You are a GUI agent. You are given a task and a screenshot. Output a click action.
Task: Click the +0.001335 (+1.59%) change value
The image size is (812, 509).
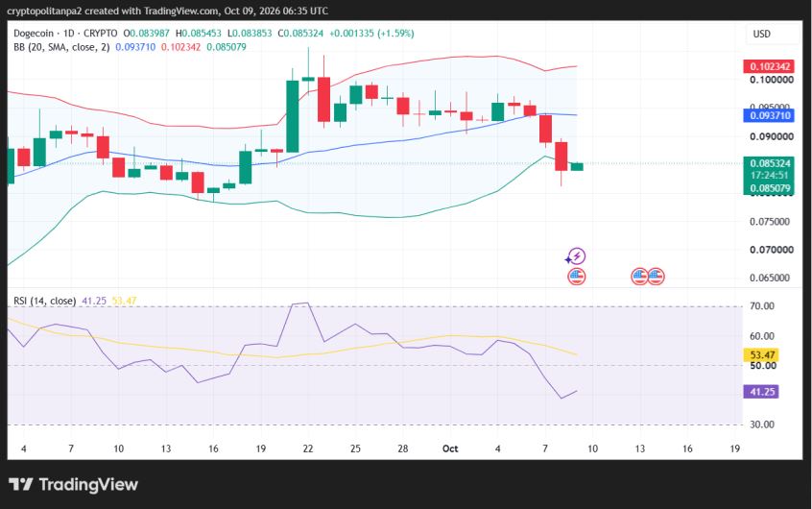click(x=371, y=34)
